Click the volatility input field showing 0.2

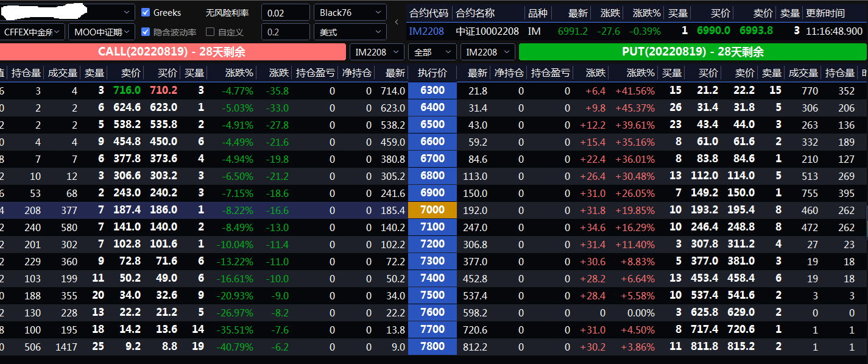point(285,32)
